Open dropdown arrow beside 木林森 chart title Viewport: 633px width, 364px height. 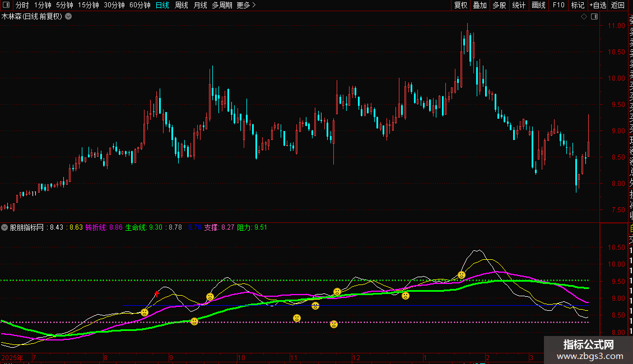point(68,17)
